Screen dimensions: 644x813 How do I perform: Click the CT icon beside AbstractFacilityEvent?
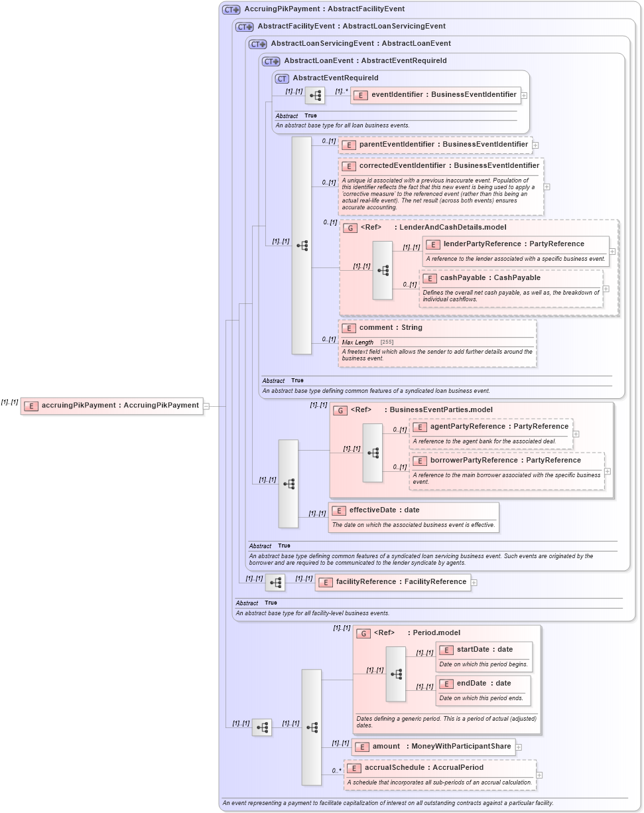[x=243, y=27]
